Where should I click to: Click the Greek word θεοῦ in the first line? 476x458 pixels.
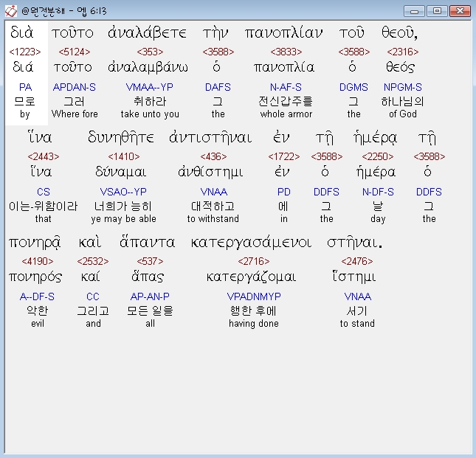[399, 32]
